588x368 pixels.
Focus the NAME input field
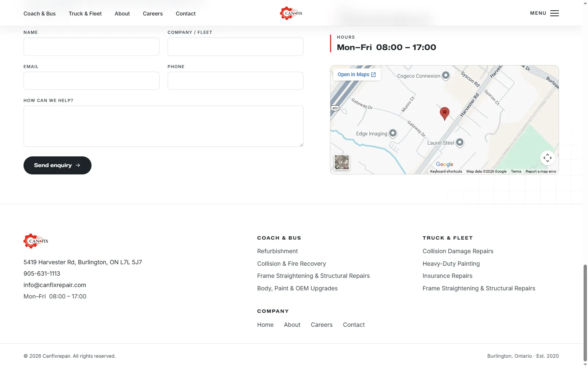pos(92,47)
